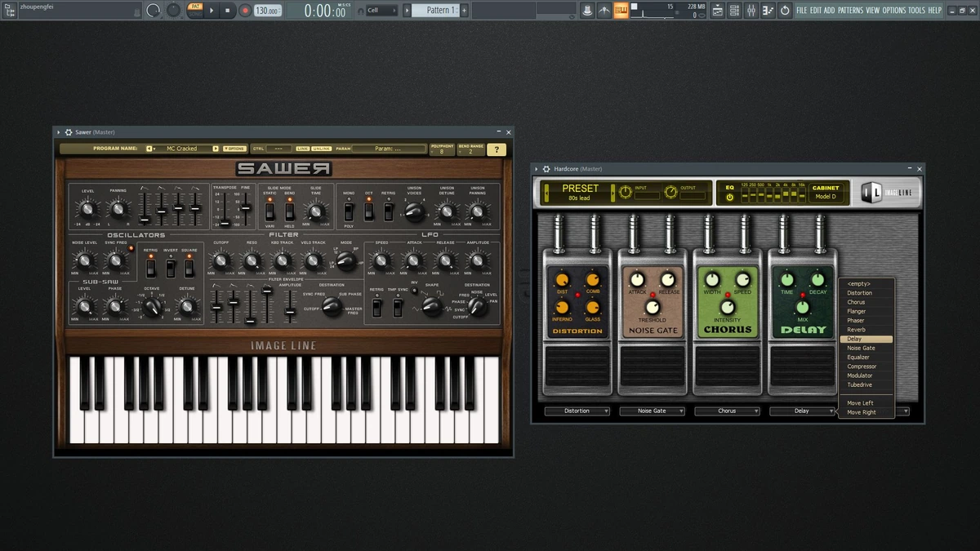Click the Delay pedal TIME knob
980x551 pixels.
pos(787,280)
